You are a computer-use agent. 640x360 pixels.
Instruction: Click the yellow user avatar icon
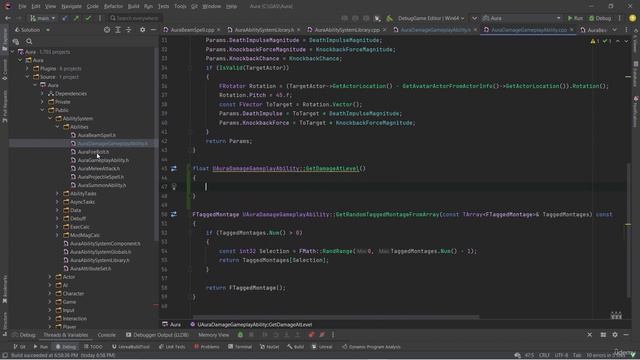click(633, 18)
